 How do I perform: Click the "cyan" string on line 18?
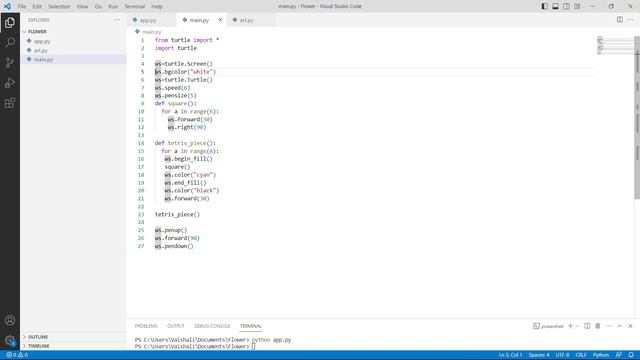tap(204, 175)
